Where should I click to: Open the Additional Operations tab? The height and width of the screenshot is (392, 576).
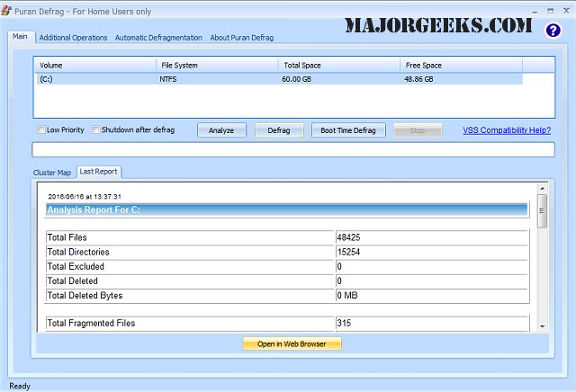pyautogui.click(x=73, y=38)
